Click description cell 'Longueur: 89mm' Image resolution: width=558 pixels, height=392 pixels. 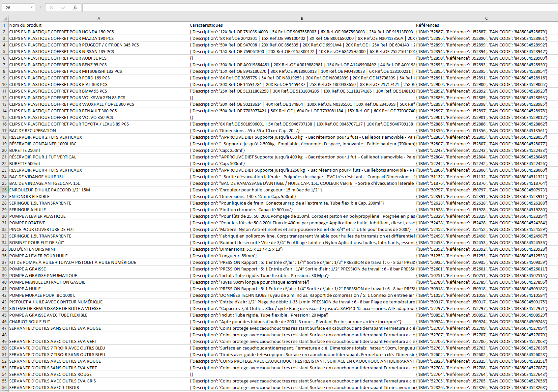[302, 256]
